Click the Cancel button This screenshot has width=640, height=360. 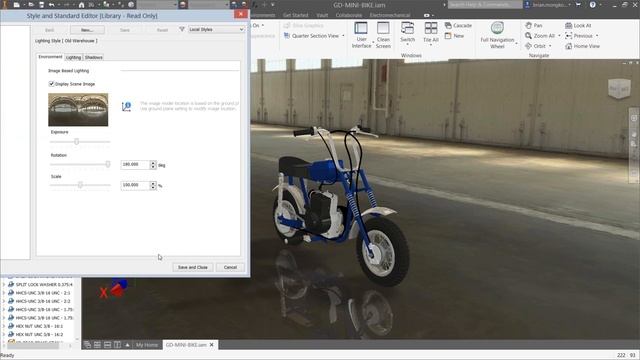coord(230,267)
